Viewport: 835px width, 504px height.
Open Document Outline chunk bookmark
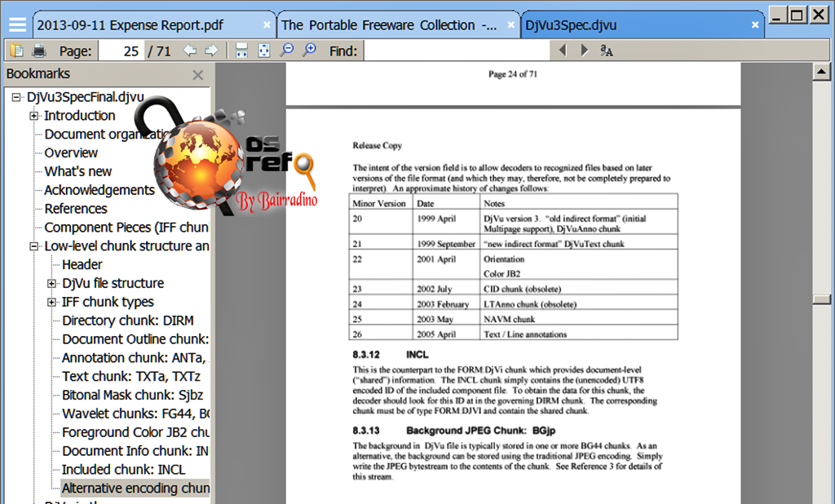coord(135,339)
